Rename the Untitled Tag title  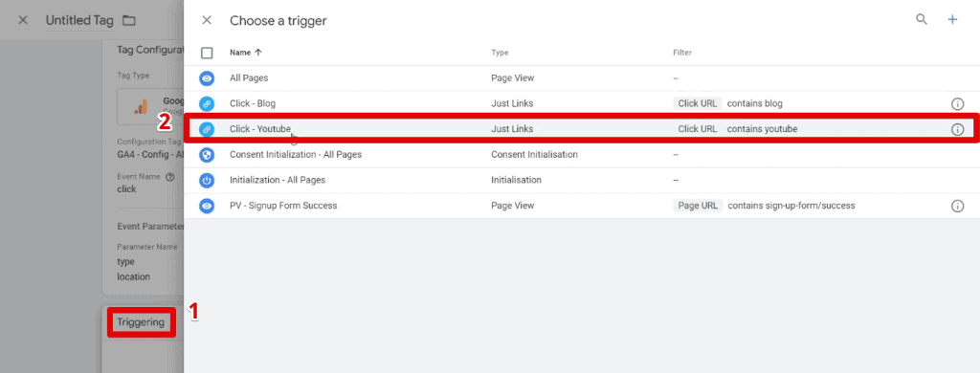pyautogui.click(x=79, y=20)
